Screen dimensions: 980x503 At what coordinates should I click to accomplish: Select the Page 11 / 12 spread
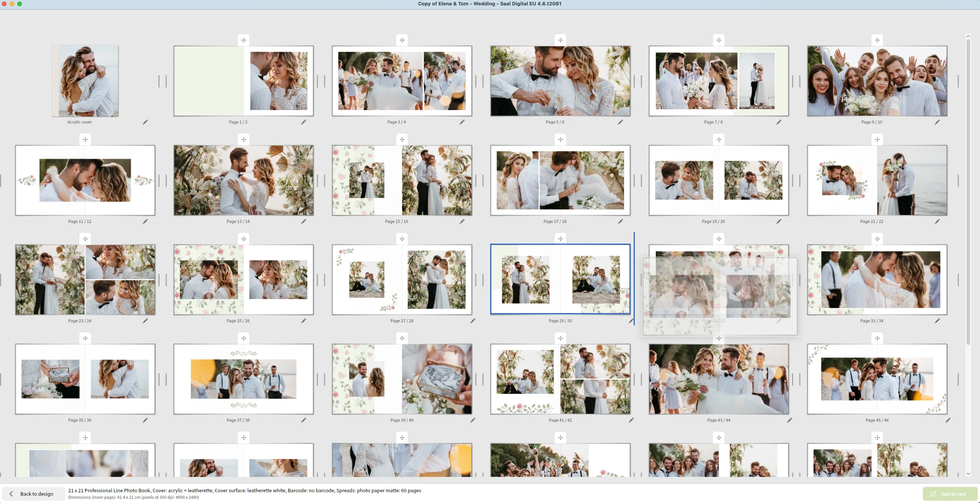click(x=85, y=180)
